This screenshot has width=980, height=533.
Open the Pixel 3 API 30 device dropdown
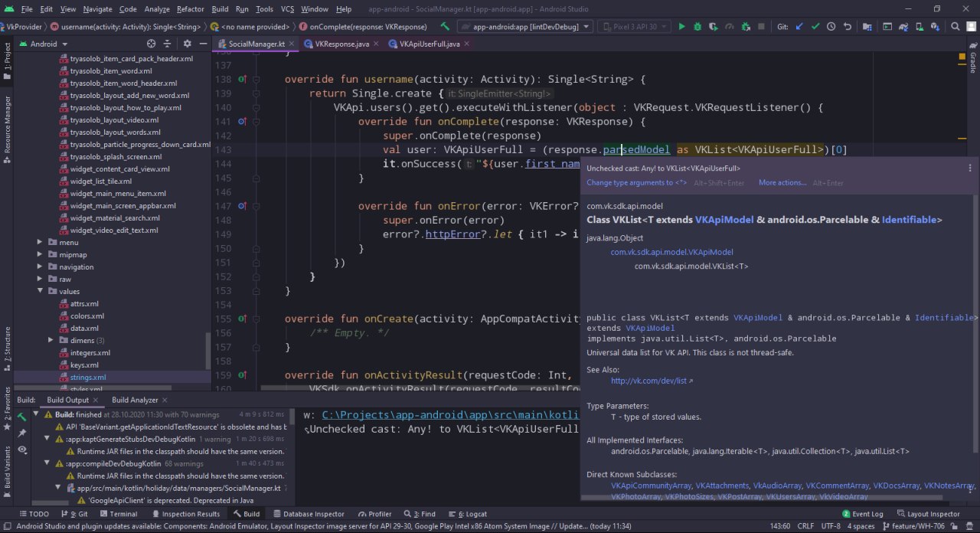(633, 27)
